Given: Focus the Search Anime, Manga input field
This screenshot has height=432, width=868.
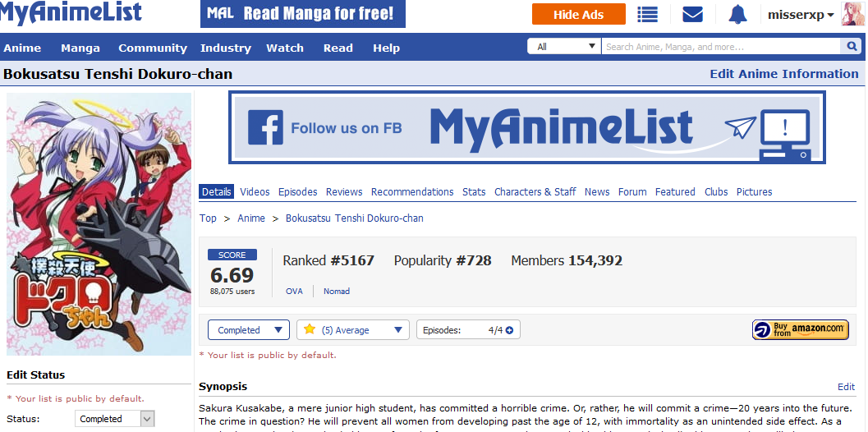Looking at the screenshot, I should (x=722, y=47).
